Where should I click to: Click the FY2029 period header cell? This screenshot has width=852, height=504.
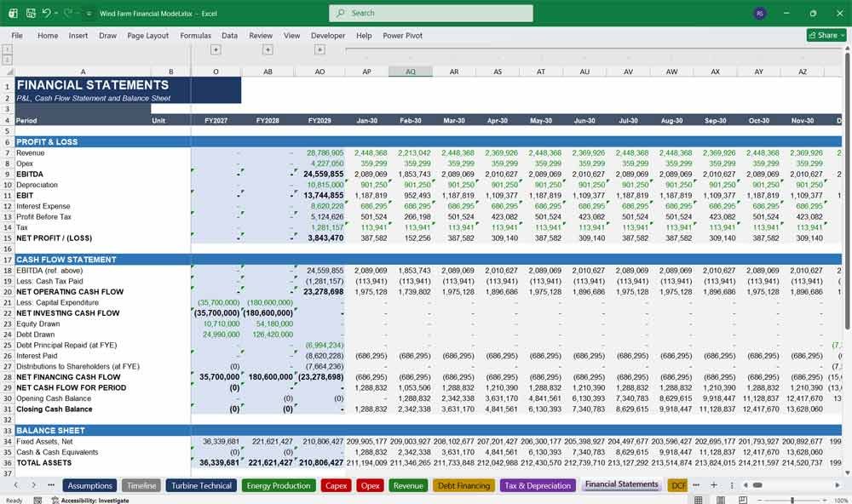pyautogui.click(x=319, y=121)
